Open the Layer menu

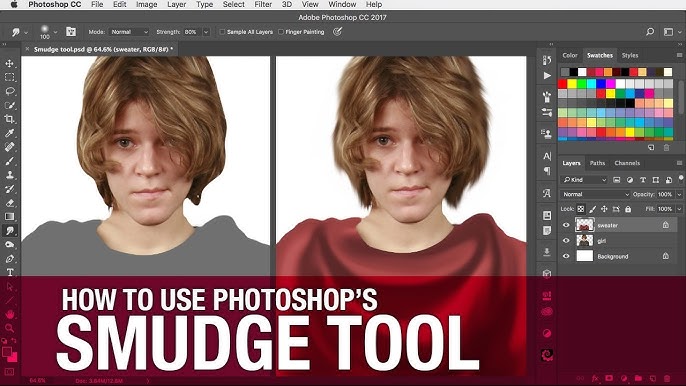[177, 4]
